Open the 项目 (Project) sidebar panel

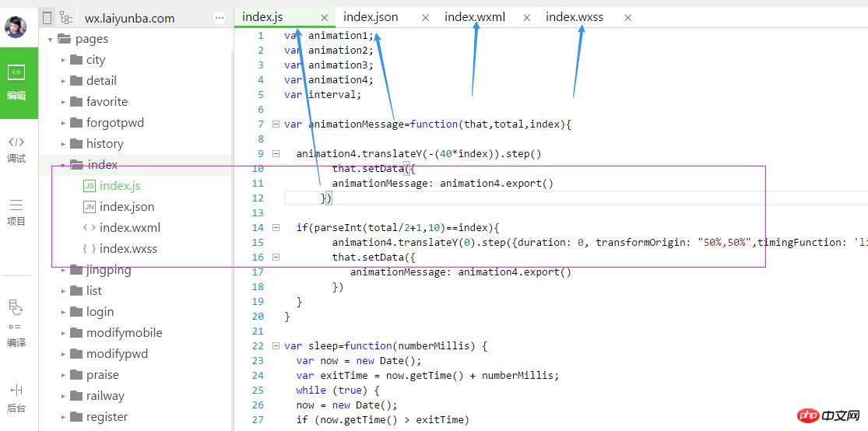(x=16, y=212)
